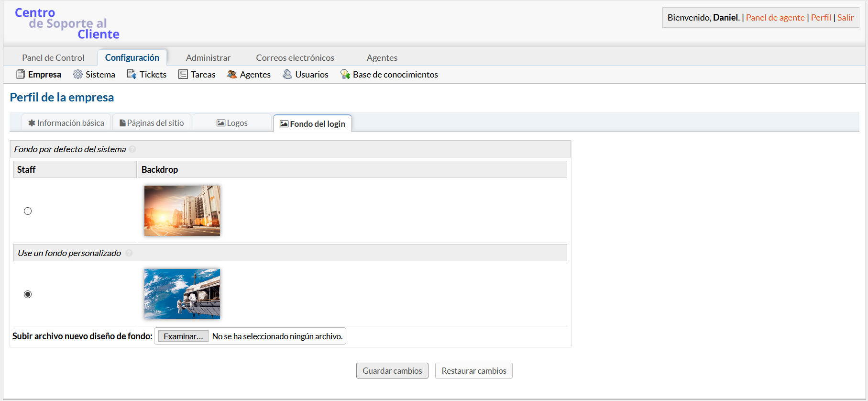Switch to Información básica tab

(x=66, y=123)
